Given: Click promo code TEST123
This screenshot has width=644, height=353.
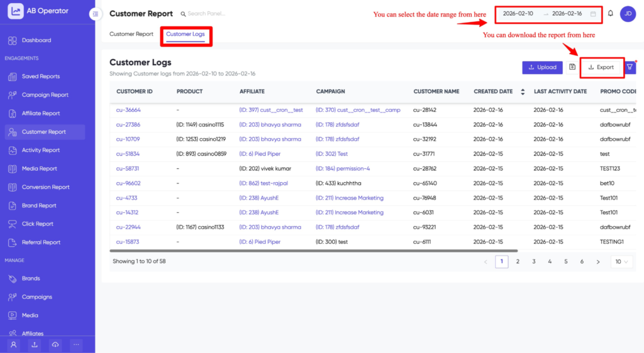Looking at the screenshot, I should (x=610, y=168).
